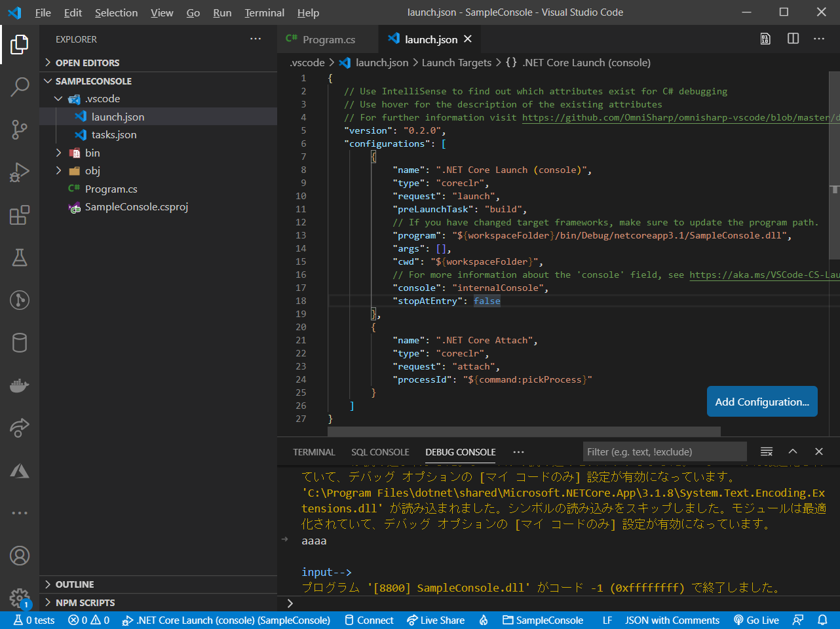Click Go Live in status bar
Screen dimensions: 840x629
756,620
